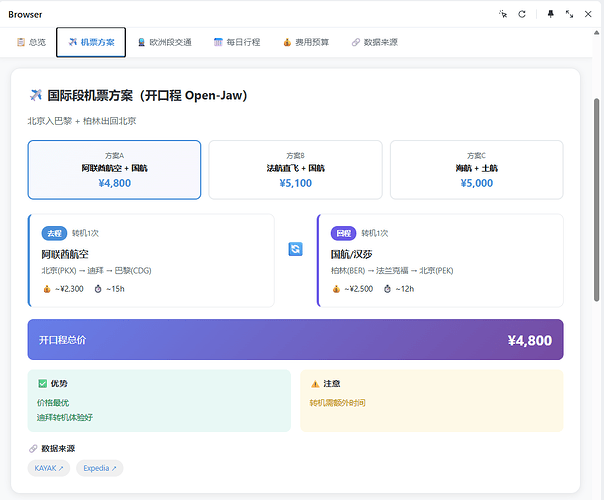This screenshot has width=604, height=500.
Task: Open the 每日行程 tab
Action: coord(237,42)
